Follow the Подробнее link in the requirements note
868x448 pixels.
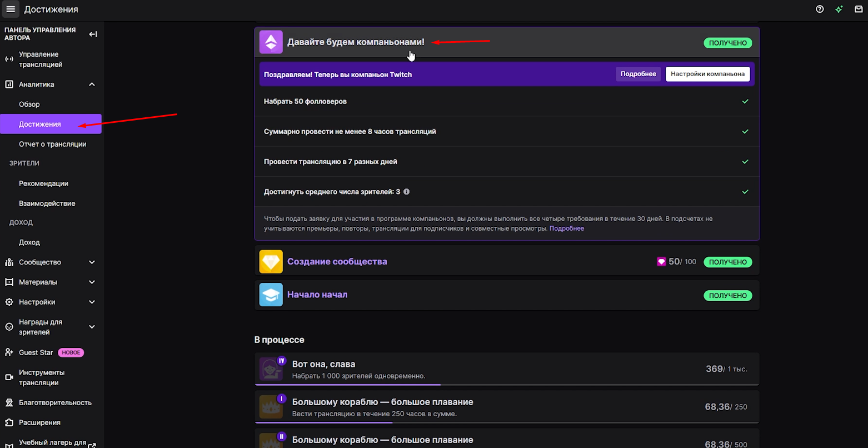pos(567,228)
